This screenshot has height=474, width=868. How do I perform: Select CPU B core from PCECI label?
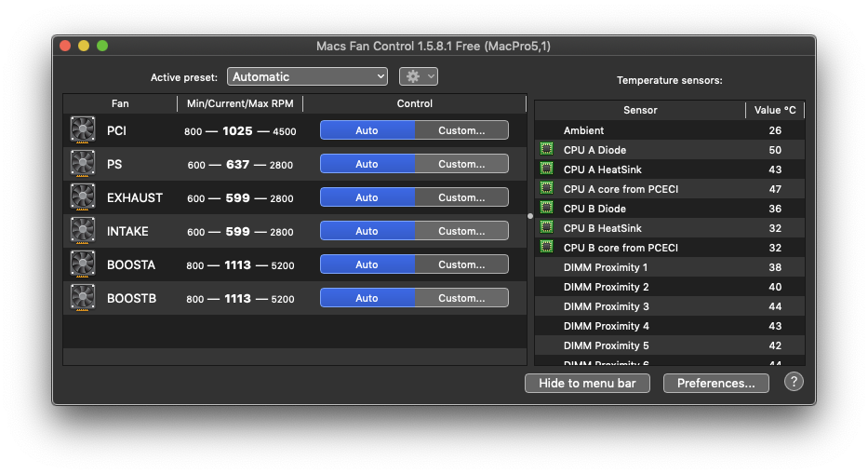pos(621,248)
